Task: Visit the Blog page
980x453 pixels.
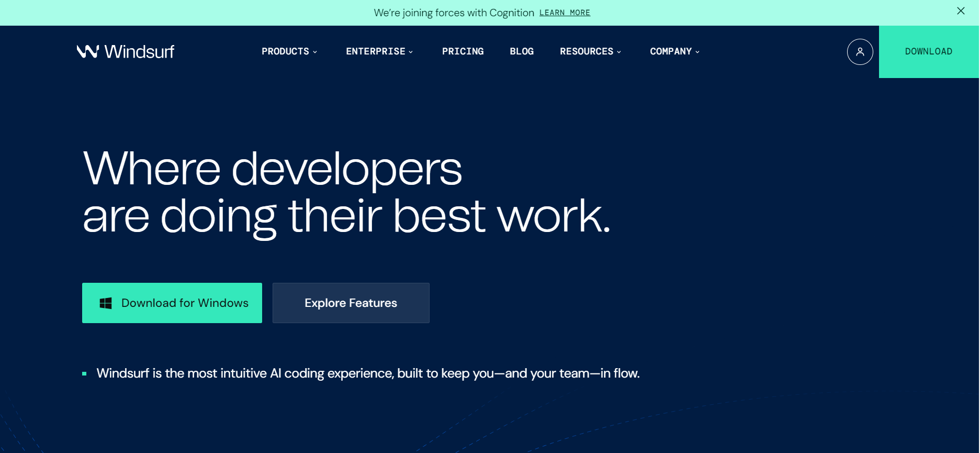Action: 522,51
